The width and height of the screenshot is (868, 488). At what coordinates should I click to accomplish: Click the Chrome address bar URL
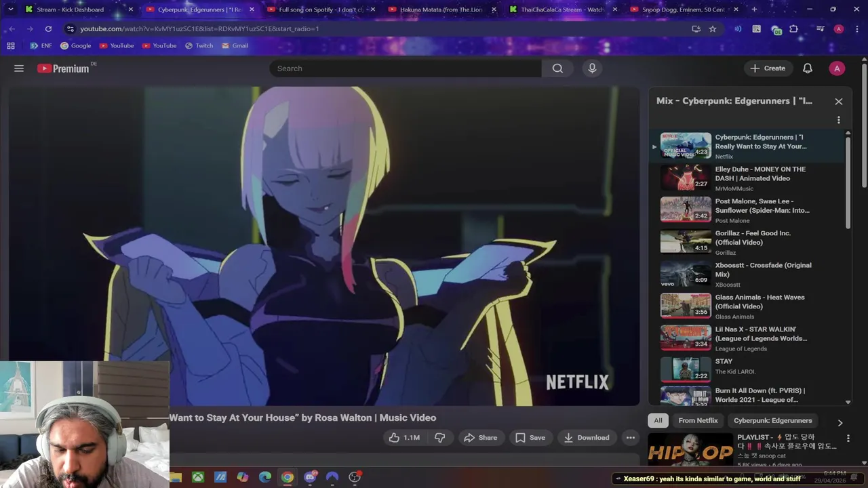pyautogui.click(x=199, y=29)
